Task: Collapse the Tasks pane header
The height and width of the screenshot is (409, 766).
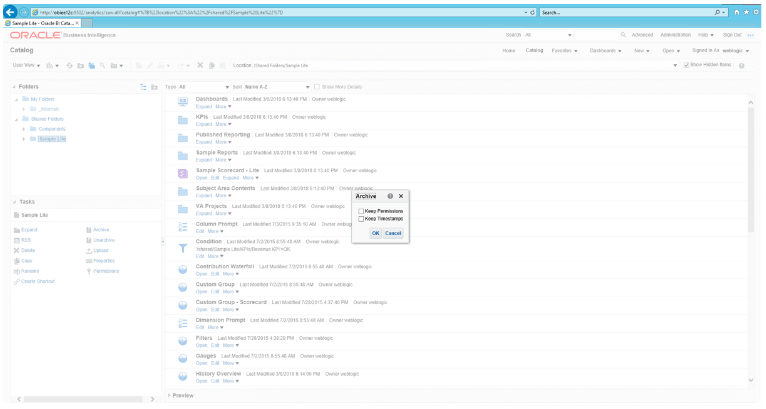Action: (x=14, y=202)
